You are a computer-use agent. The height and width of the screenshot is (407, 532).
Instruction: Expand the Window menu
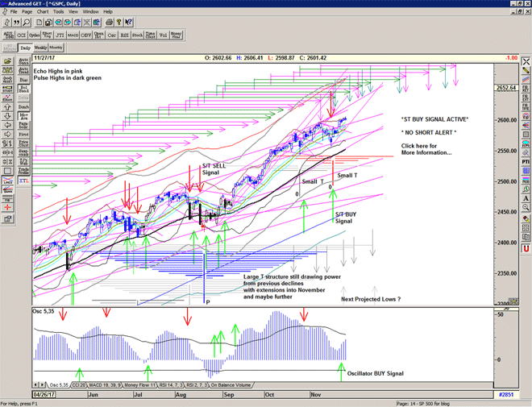(x=90, y=12)
